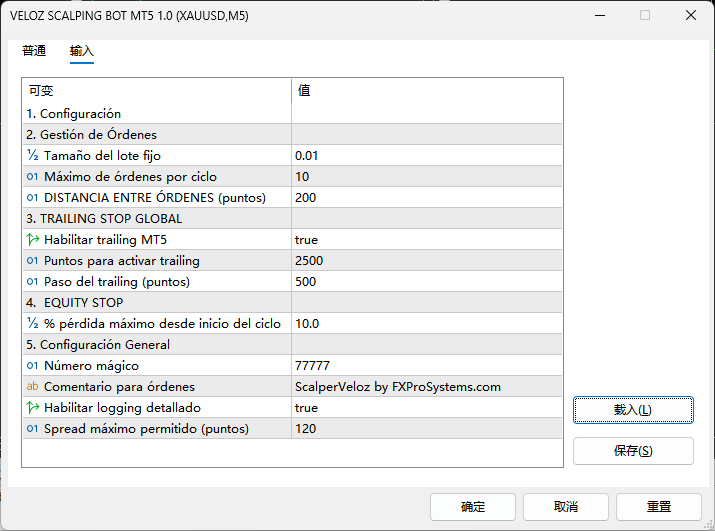The height and width of the screenshot is (531, 715).
Task: Click integer icon next to Máximo de órdenes por ciclo
Action: pyautogui.click(x=32, y=177)
